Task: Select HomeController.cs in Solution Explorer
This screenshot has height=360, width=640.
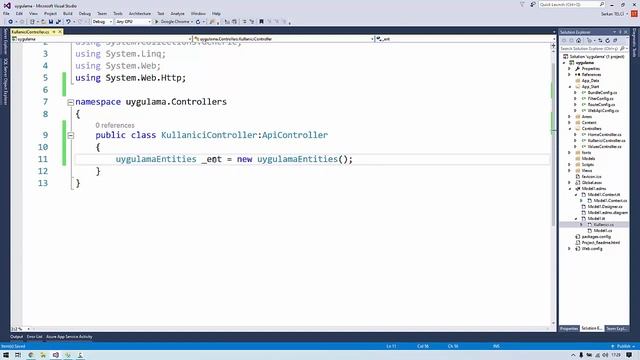Action: tap(604, 135)
